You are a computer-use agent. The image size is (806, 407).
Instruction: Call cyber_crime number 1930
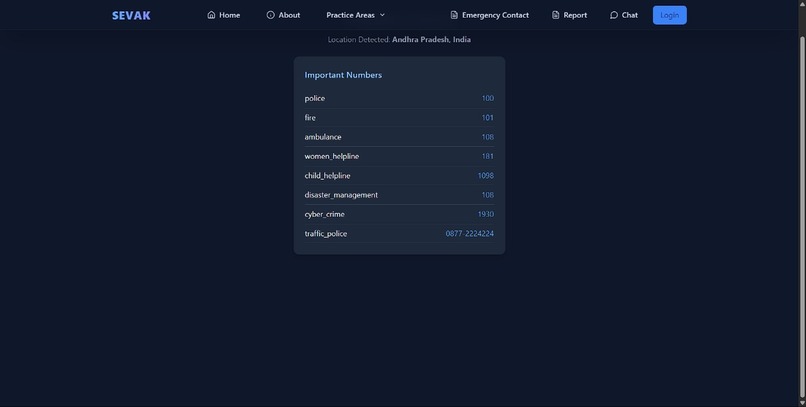pyautogui.click(x=486, y=214)
